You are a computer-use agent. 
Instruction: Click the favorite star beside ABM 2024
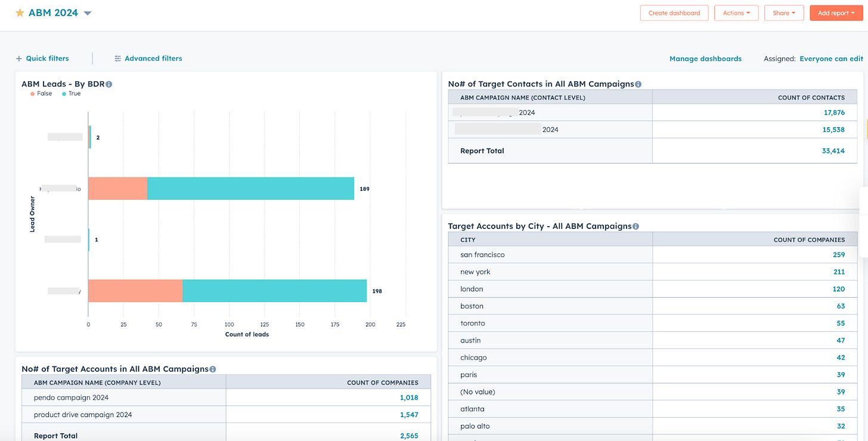pyautogui.click(x=20, y=13)
